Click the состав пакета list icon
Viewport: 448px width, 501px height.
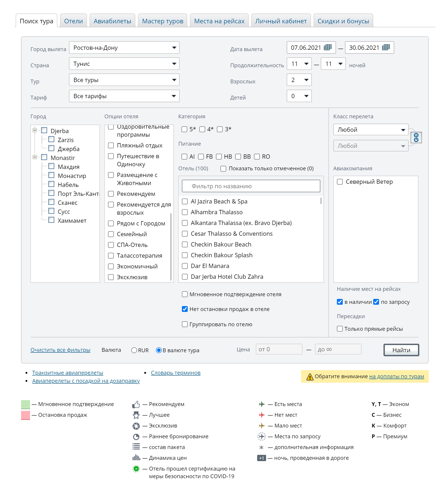click(x=136, y=446)
